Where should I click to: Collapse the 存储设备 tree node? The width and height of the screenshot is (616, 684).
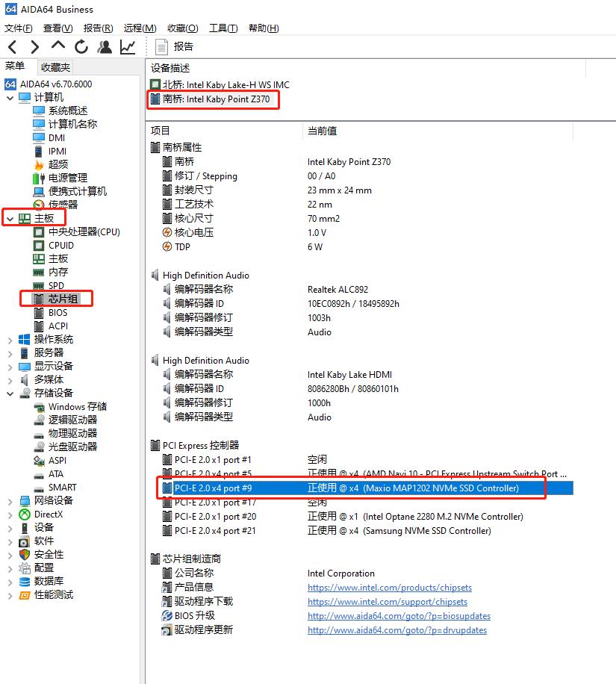click(10, 394)
